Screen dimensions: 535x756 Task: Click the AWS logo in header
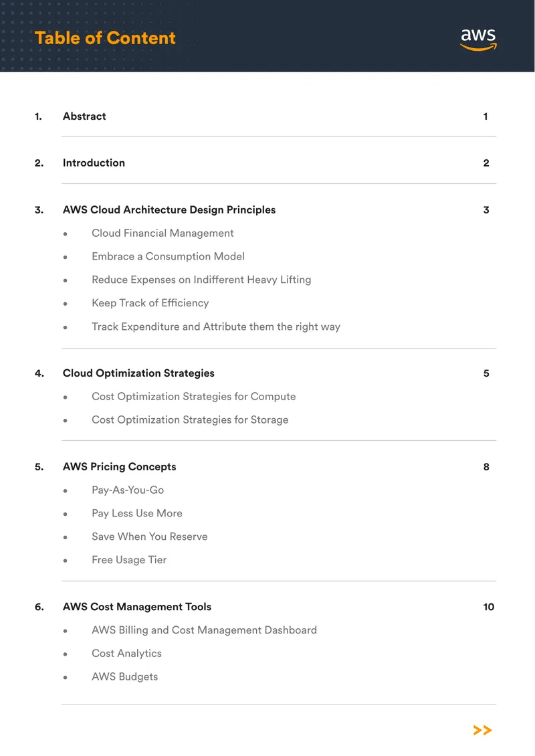click(x=478, y=39)
